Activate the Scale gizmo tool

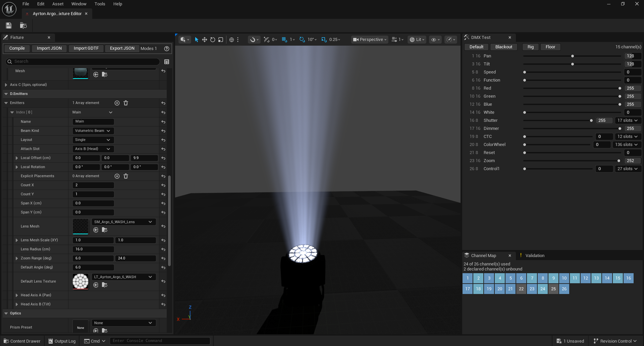click(x=221, y=40)
